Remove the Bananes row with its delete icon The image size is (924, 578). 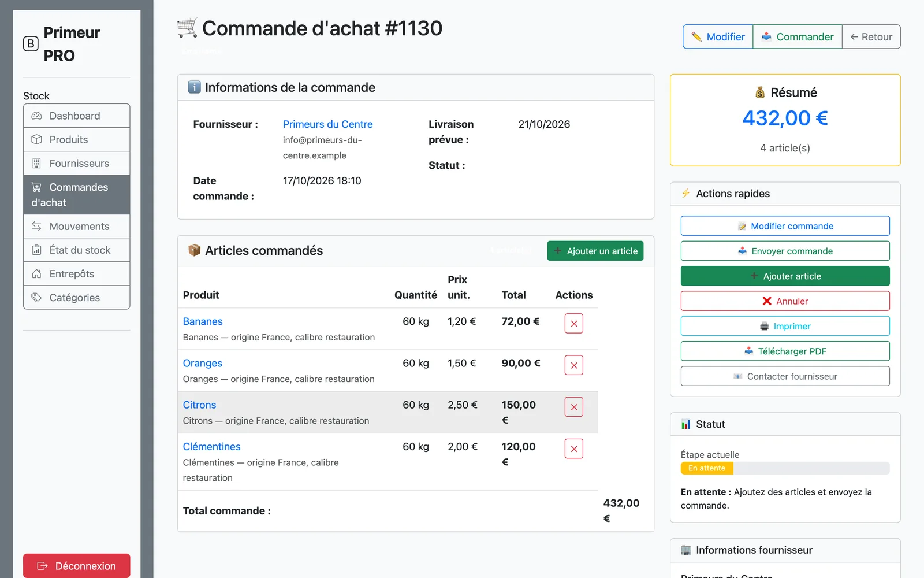pyautogui.click(x=573, y=324)
